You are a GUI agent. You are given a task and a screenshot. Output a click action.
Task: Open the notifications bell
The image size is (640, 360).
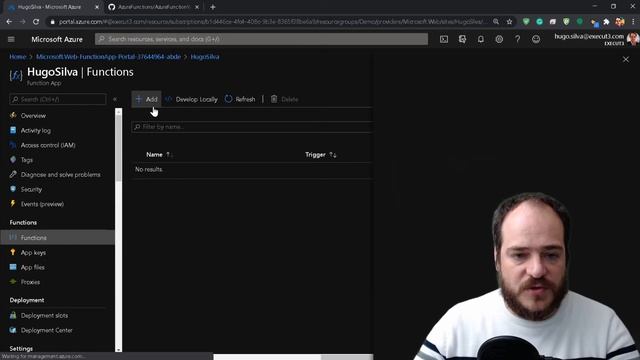[x=480, y=39]
